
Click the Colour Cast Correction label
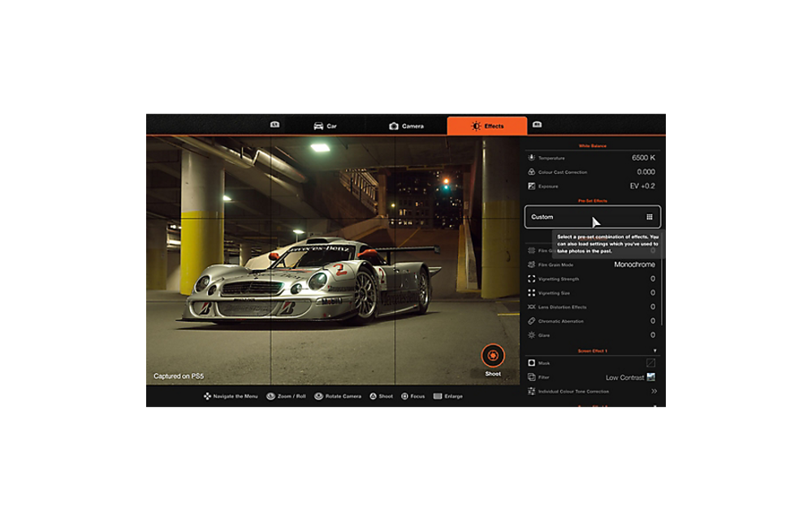[x=563, y=172]
